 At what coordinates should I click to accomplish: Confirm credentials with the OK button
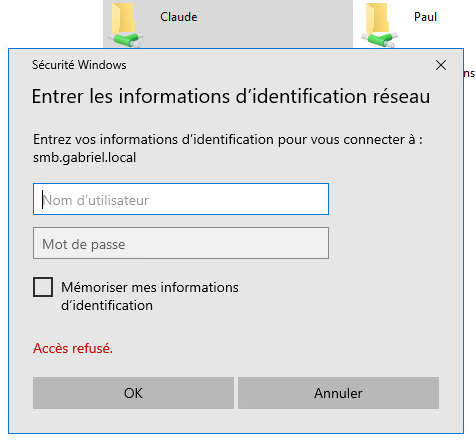point(133,393)
